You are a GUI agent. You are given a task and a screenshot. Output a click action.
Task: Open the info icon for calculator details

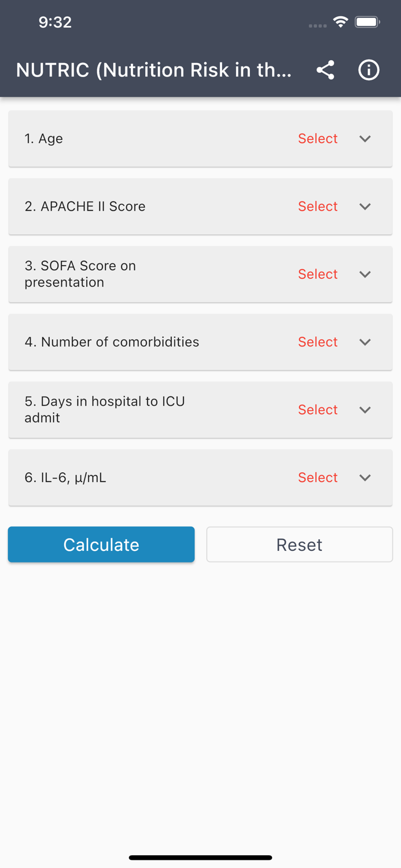tap(369, 69)
